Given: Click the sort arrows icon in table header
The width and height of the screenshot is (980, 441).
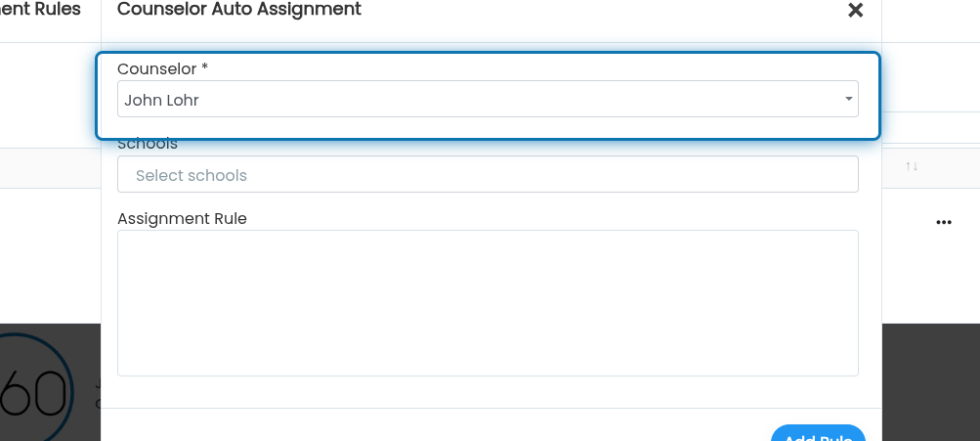Looking at the screenshot, I should click(x=912, y=166).
